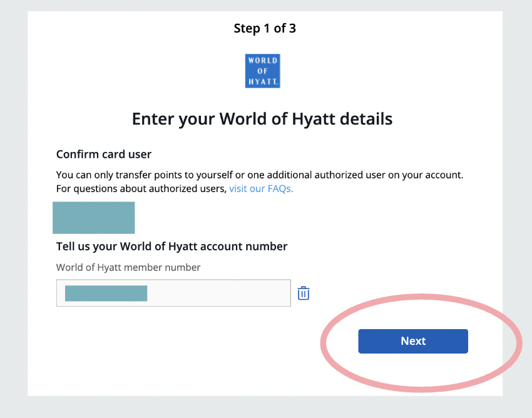
Task: Click the 'World of Hyatt member number' label
Action: click(128, 267)
